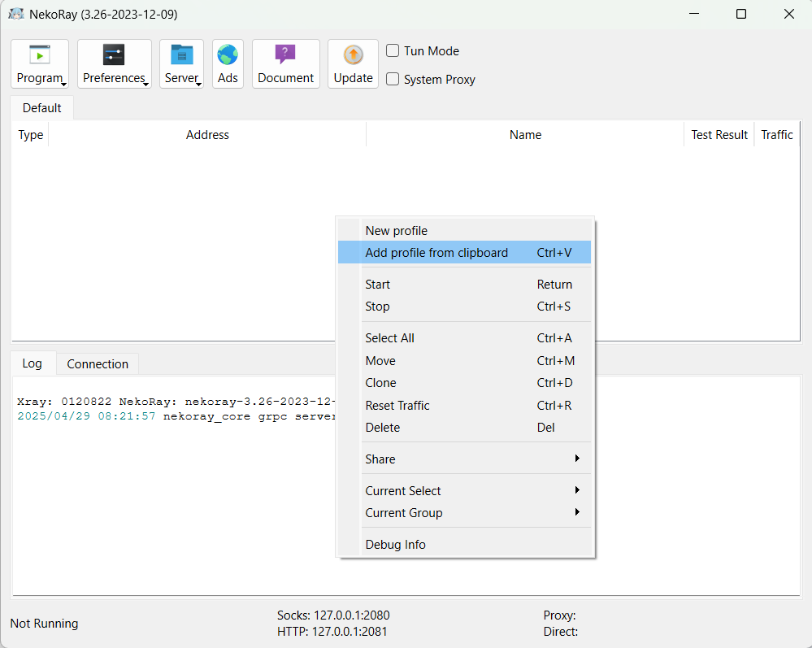The height and width of the screenshot is (648, 812).
Task: Open the Document help icon
Action: point(285,54)
